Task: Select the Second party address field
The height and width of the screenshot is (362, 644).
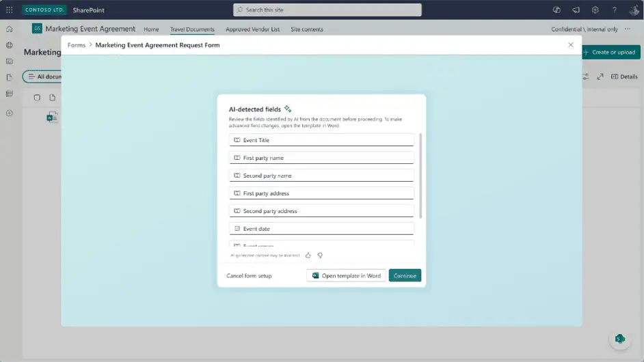Action: (321, 211)
